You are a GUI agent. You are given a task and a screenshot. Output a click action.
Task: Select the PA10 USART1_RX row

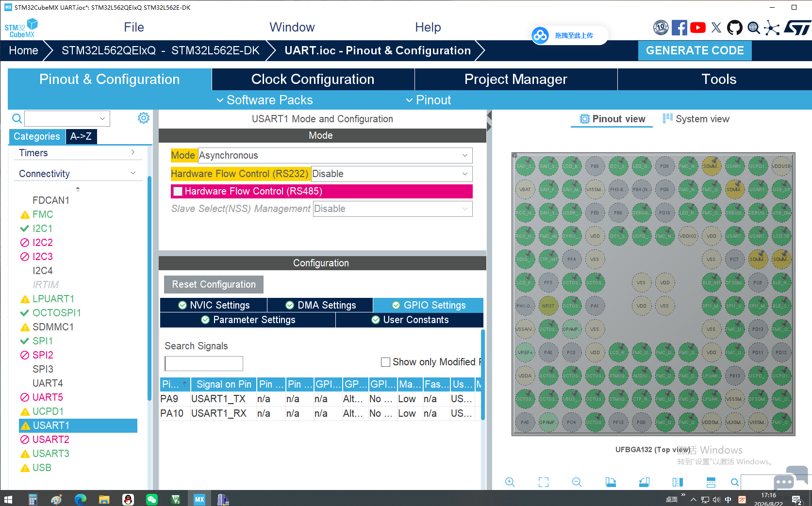(x=320, y=413)
